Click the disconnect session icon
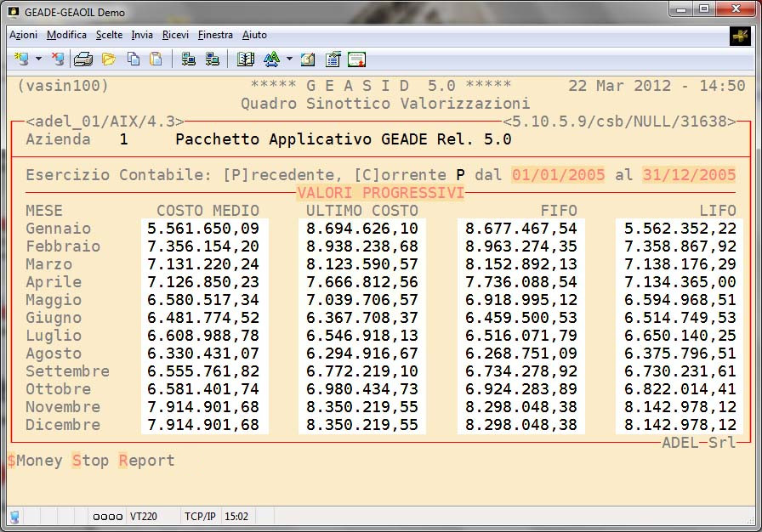Screen dimensions: 762x532 (57, 59)
